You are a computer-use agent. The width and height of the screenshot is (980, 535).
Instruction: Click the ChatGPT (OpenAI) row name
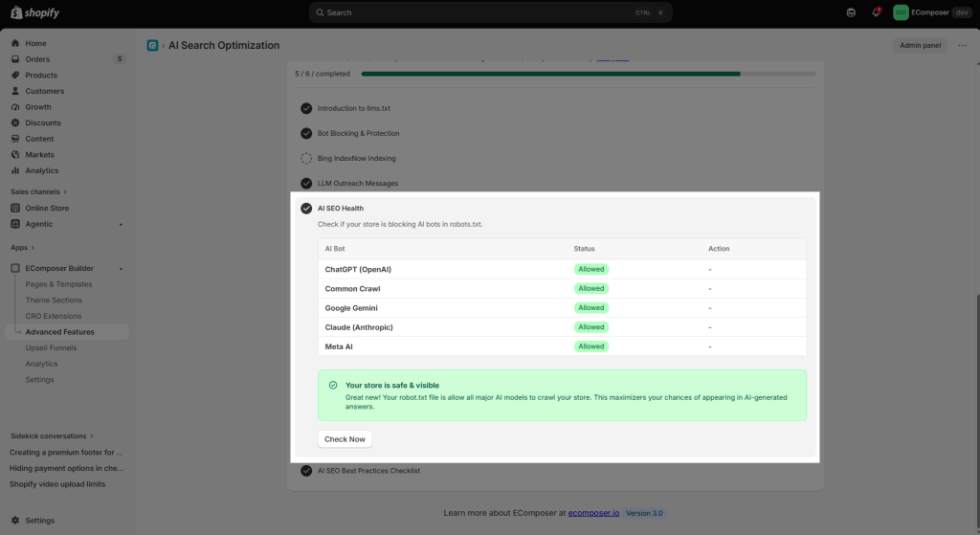point(358,269)
